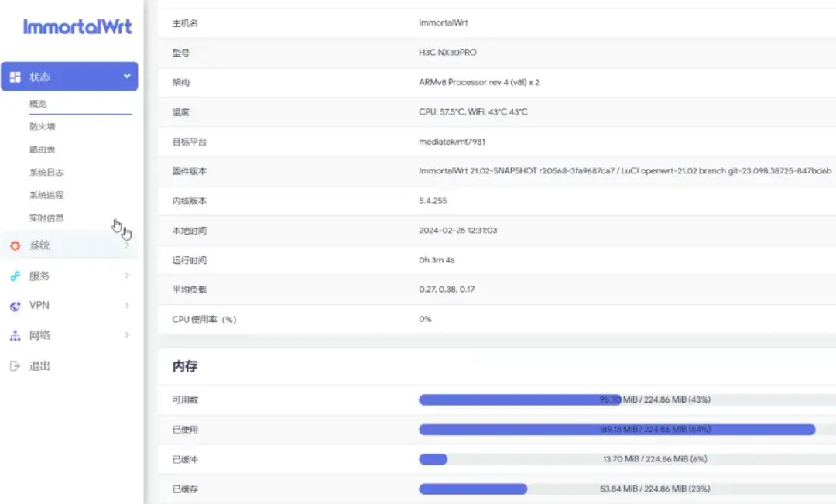
Task: Click the VPN icon in sidebar
Action: point(15,306)
